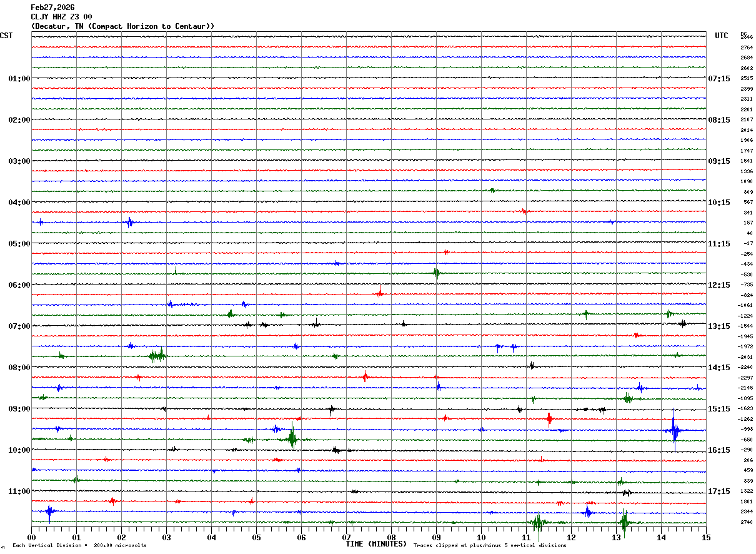Select DC offset value '1322'
This screenshot has height=554, width=756.
coord(747,491)
